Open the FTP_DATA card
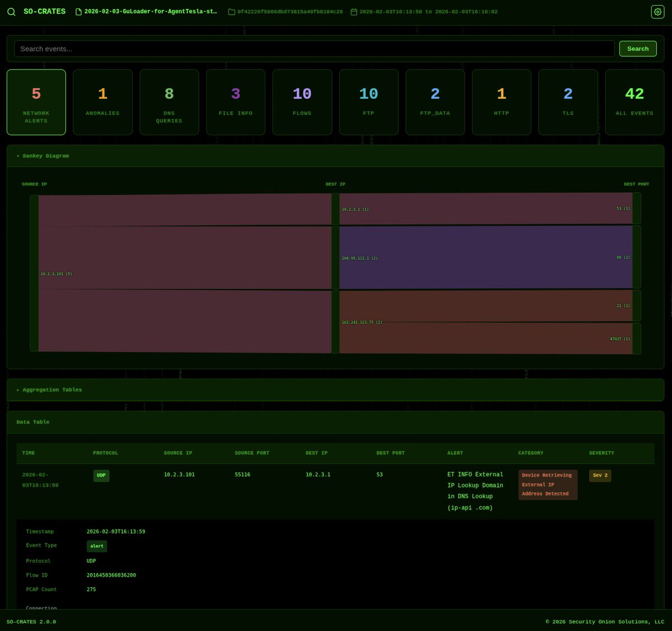 coord(435,102)
